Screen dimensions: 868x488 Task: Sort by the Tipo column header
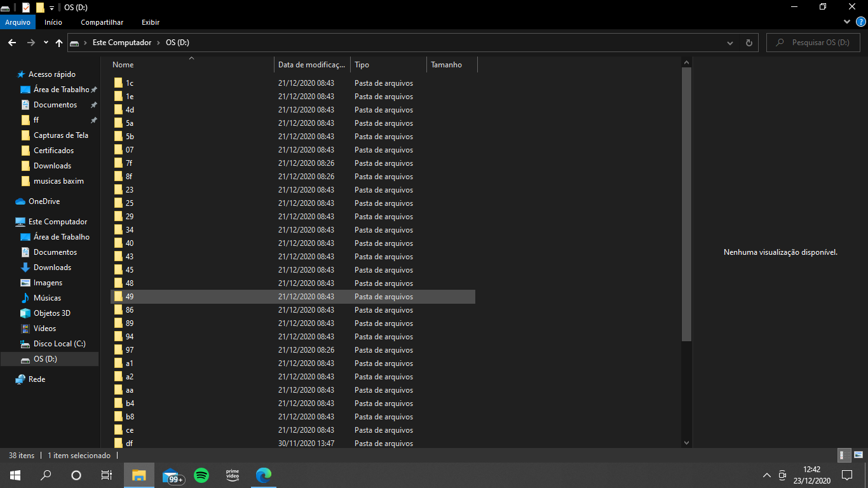click(x=388, y=64)
